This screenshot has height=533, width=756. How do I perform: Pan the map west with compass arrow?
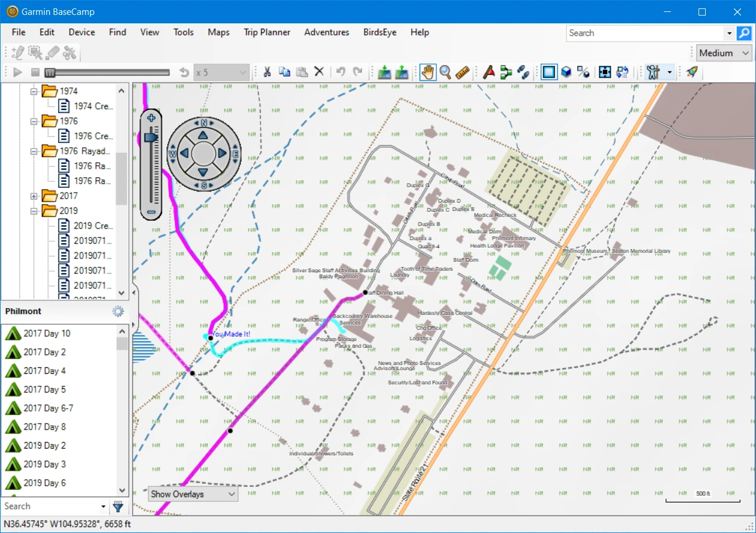pos(184,153)
